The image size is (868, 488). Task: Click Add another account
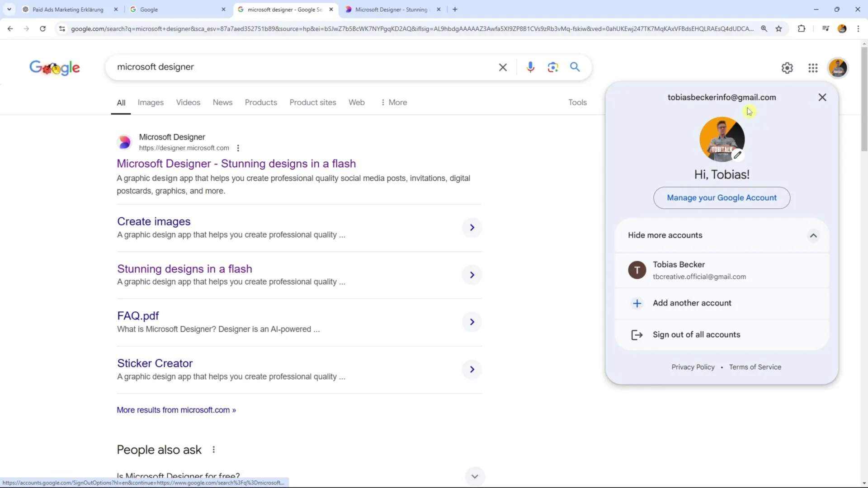click(722, 303)
